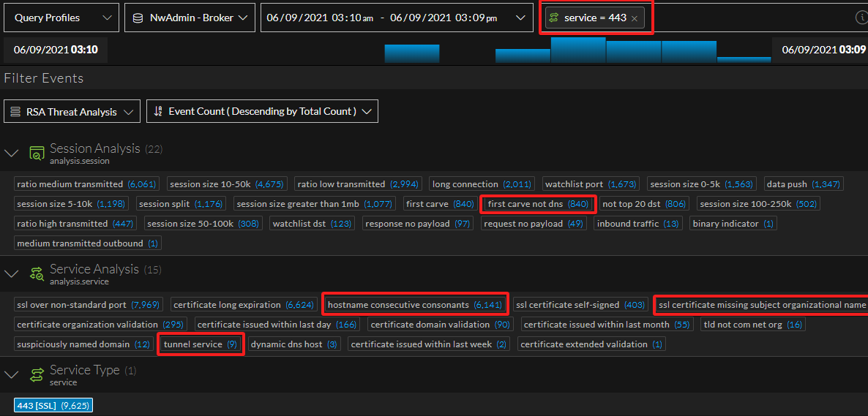Image resolution: width=868 pixels, height=416 pixels.
Task: Click the info icon at top right
Action: pos(861,18)
